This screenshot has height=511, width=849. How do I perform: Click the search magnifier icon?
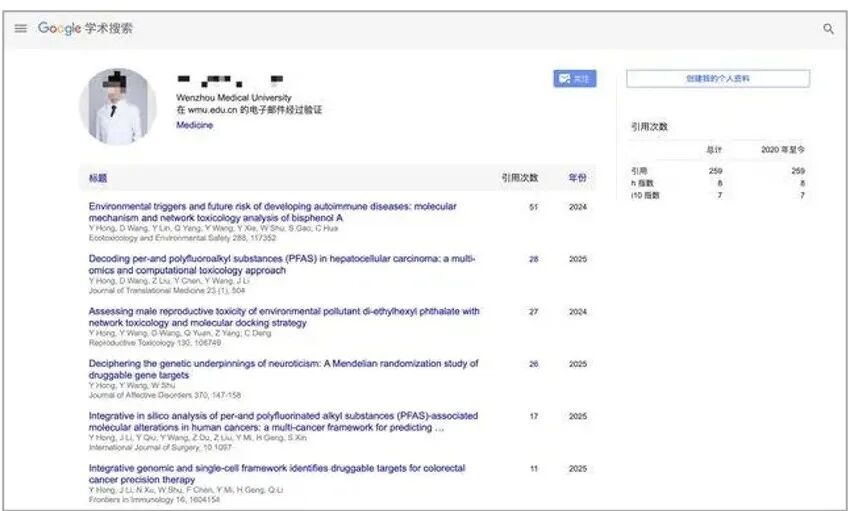[x=828, y=29]
